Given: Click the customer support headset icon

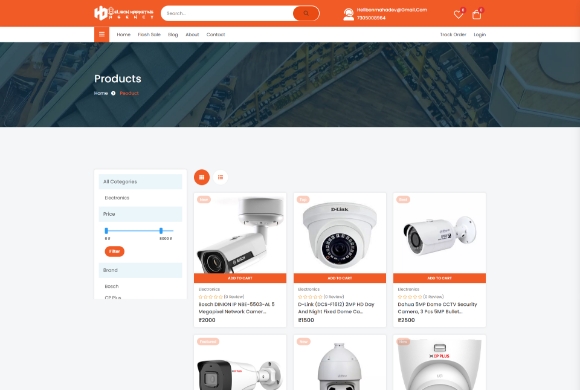Looking at the screenshot, I should tap(348, 14).
